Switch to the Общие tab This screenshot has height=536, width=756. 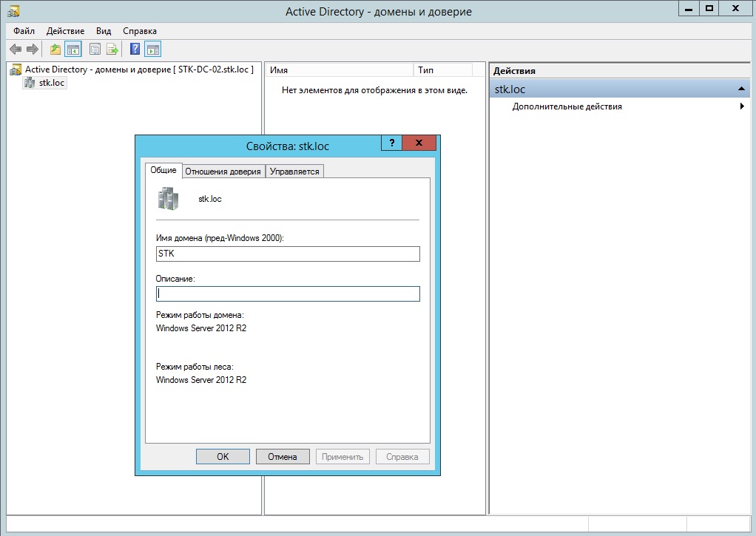(x=163, y=170)
